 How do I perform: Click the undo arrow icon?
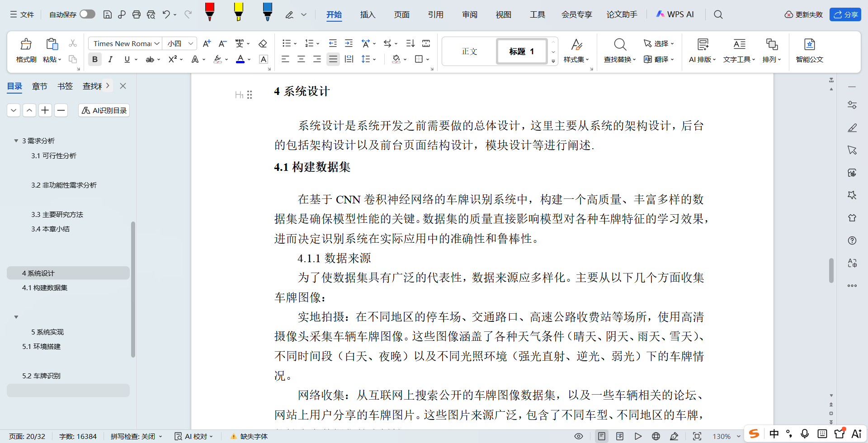tap(166, 14)
